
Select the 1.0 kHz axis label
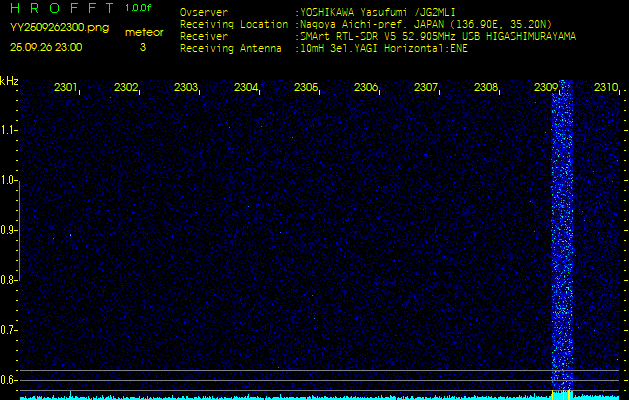click(x=9, y=180)
